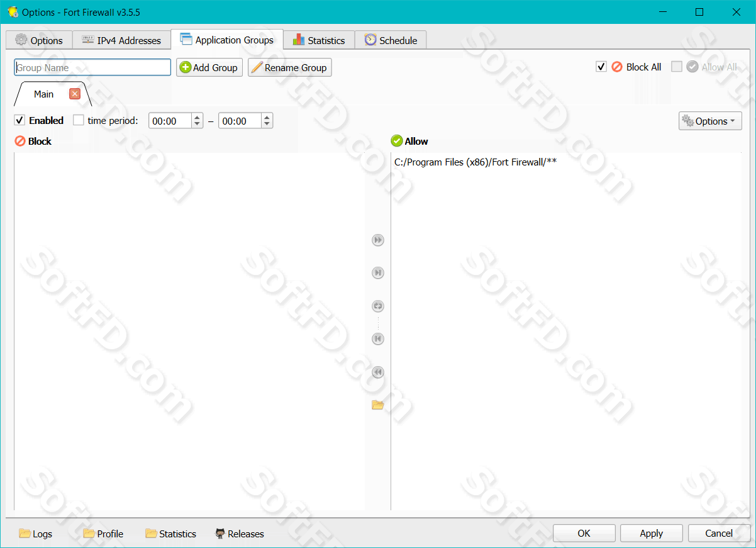Click the end time field 00:00
This screenshot has height=548, width=756.
click(x=240, y=121)
